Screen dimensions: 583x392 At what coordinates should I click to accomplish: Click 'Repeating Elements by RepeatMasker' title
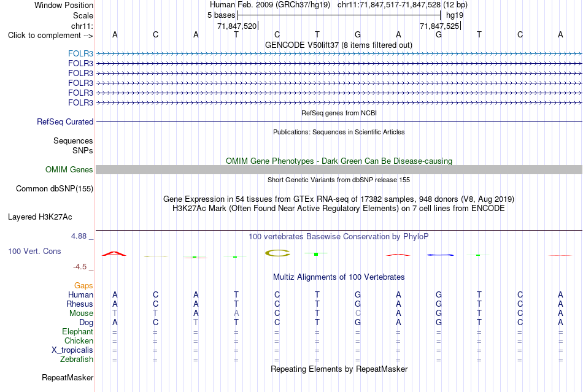pos(339,369)
